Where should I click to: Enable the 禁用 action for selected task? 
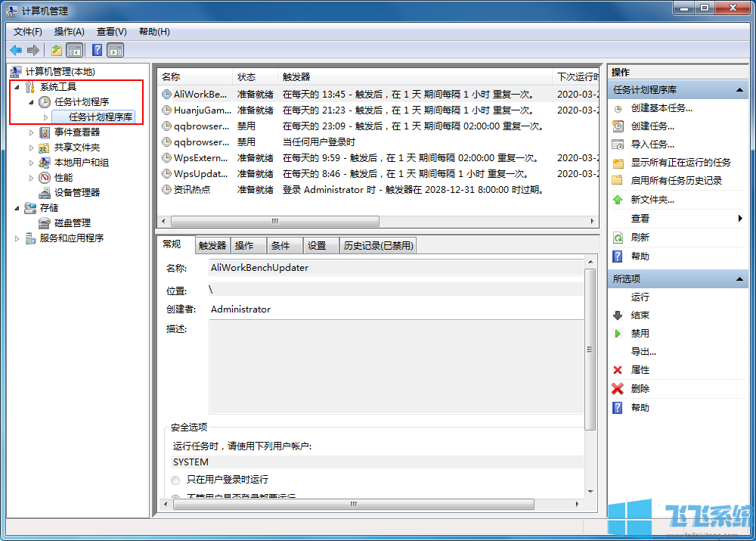(637, 333)
